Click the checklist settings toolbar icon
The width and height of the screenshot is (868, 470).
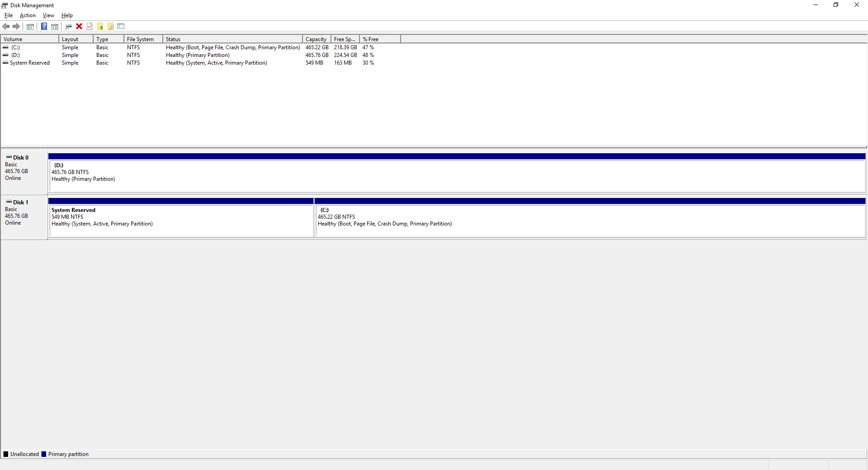point(121,27)
